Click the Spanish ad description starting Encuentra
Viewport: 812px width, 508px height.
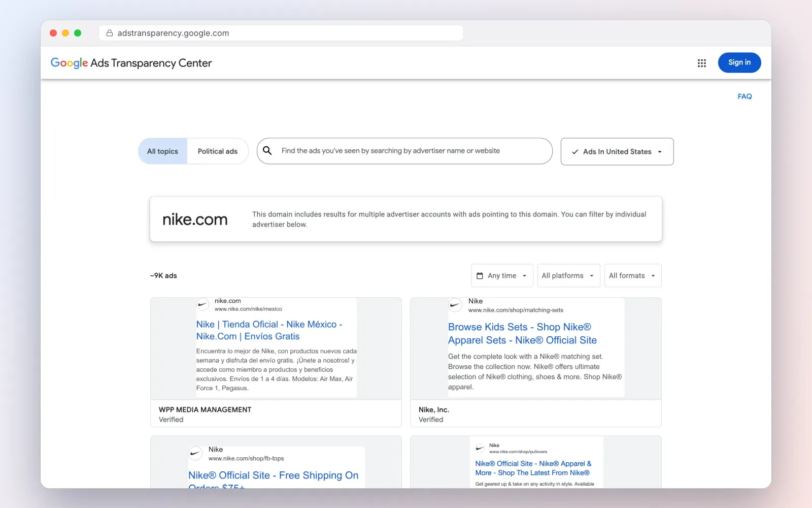pyautogui.click(x=277, y=369)
